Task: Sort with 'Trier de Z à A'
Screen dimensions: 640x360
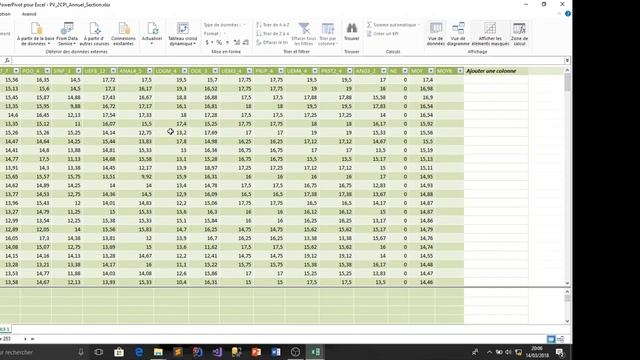Action: click(273, 33)
